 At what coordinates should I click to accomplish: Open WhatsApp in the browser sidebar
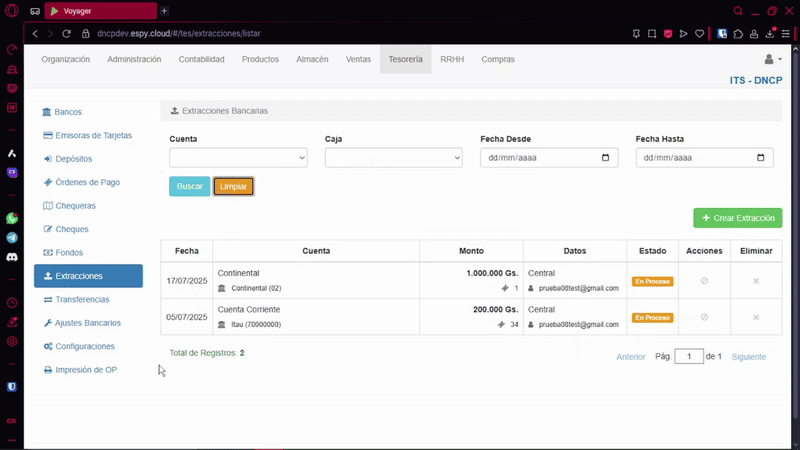pos(12,218)
